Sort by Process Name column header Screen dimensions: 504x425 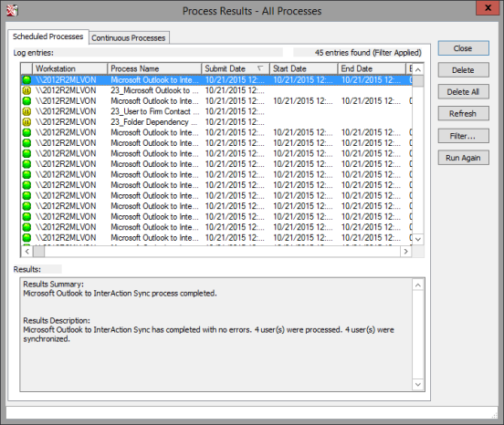pyautogui.click(x=154, y=68)
